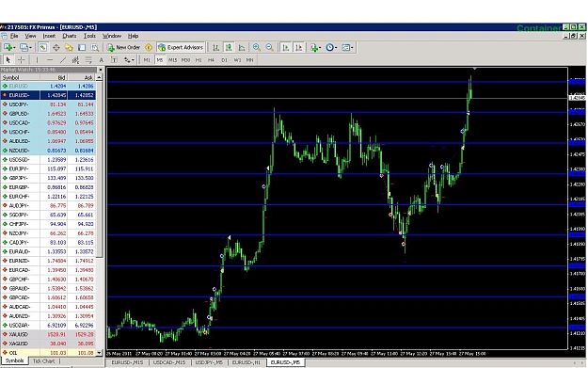This screenshot has height=368, width=588.
Task: Open the Periods clock icon
Action: [x=329, y=47]
